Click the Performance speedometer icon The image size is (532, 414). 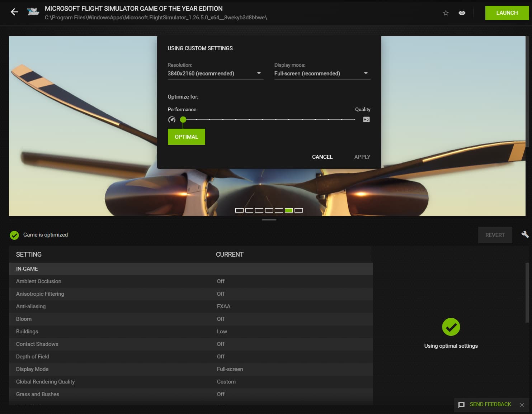pos(172,119)
